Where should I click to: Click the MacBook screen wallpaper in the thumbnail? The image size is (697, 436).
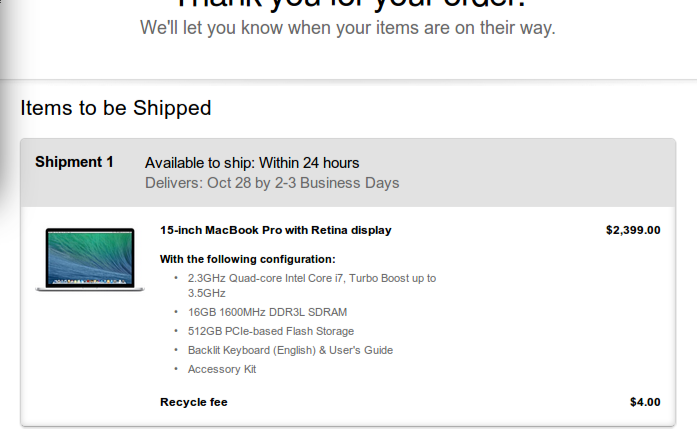90,255
